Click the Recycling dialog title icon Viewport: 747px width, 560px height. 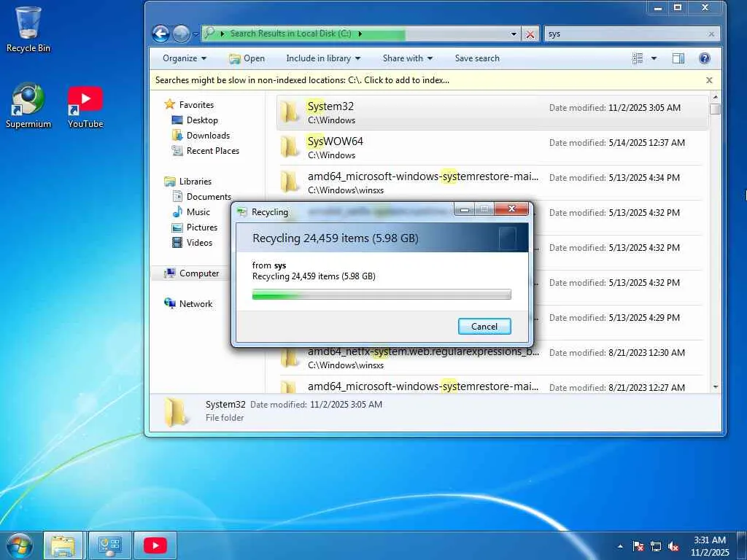pyautogui.click(x=242, y=212)
